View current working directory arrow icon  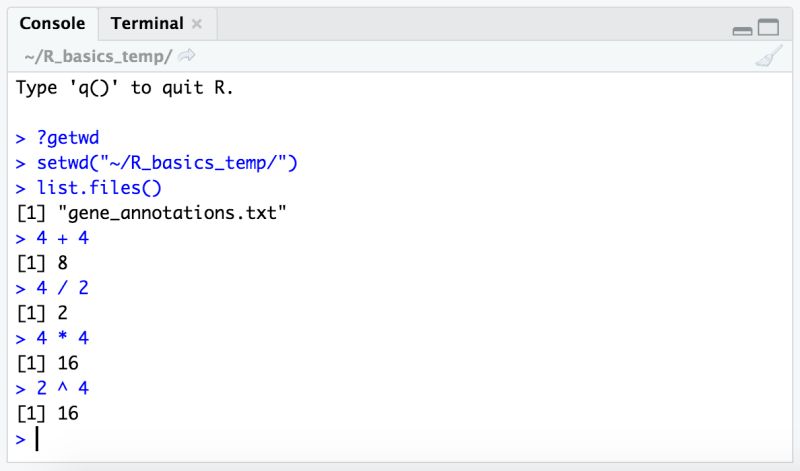[187, 55]
